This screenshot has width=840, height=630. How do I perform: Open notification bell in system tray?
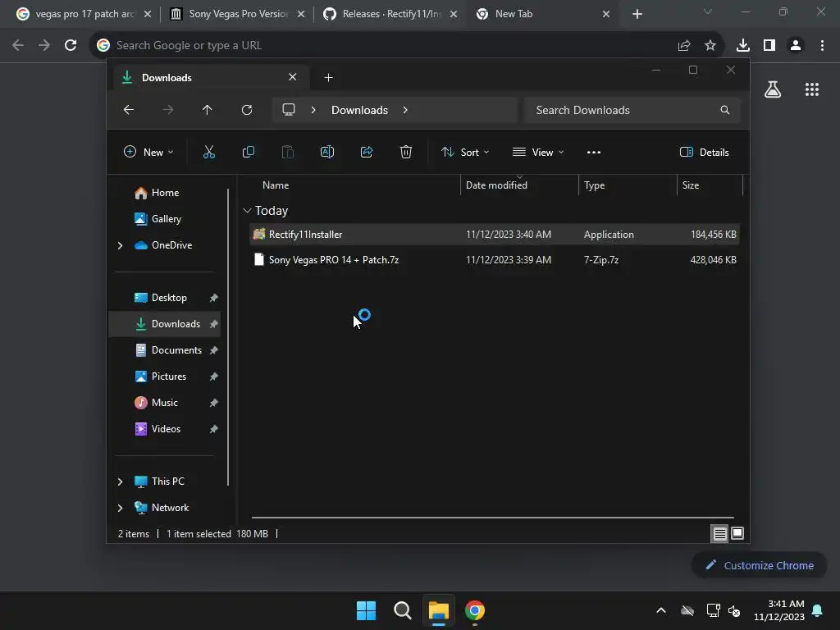tap(817, 610)
